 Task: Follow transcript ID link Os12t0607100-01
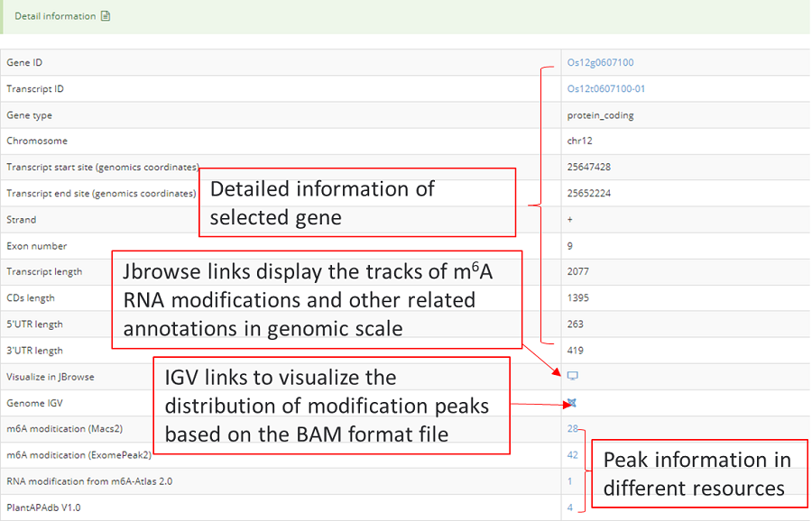pos(605,89)
